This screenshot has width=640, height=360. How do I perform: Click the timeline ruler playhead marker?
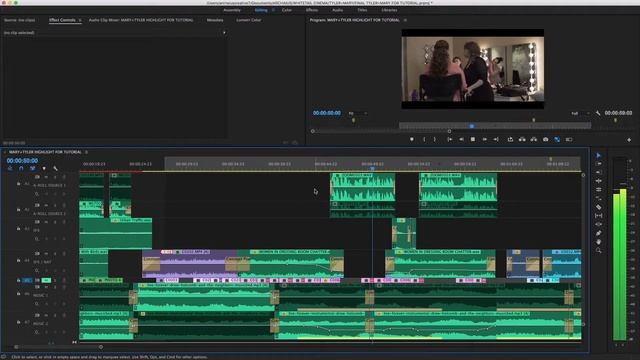pos(372,168)
